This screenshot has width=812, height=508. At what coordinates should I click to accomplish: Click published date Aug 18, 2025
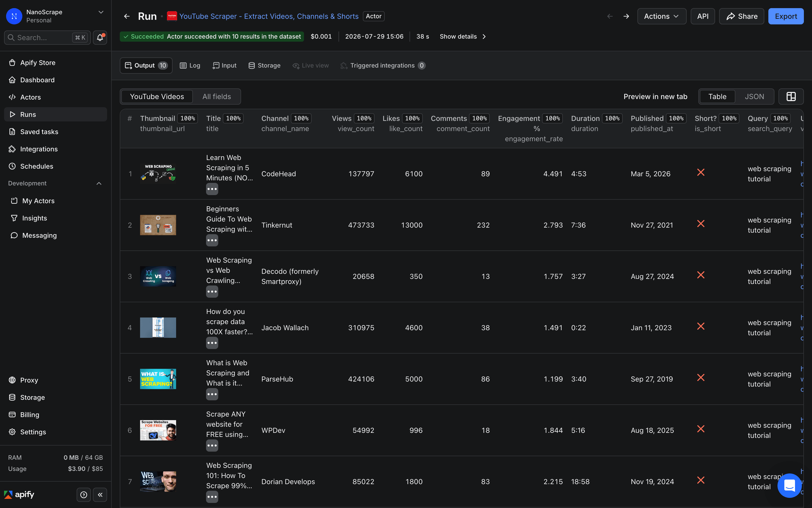coord(652,430)
